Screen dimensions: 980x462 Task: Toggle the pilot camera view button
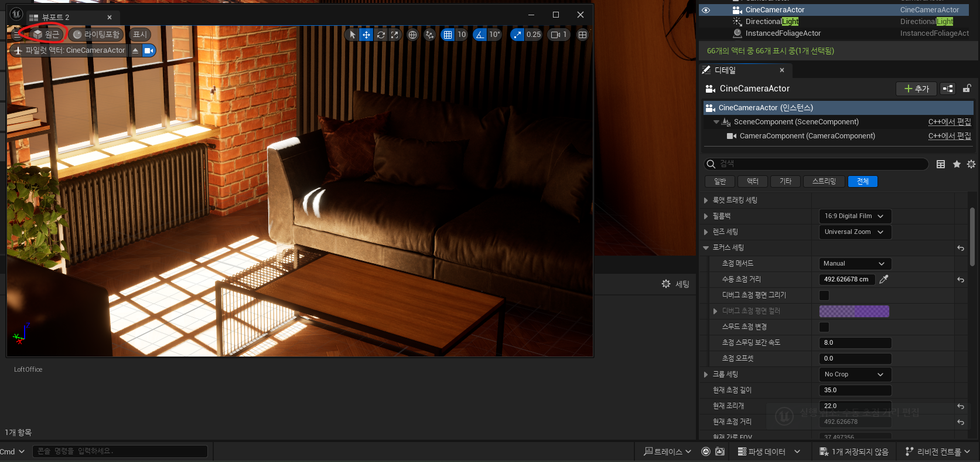point(149,50)
